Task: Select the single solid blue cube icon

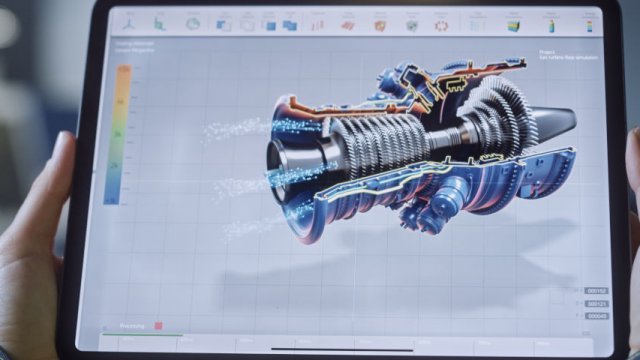Action: tap(270, 26)
